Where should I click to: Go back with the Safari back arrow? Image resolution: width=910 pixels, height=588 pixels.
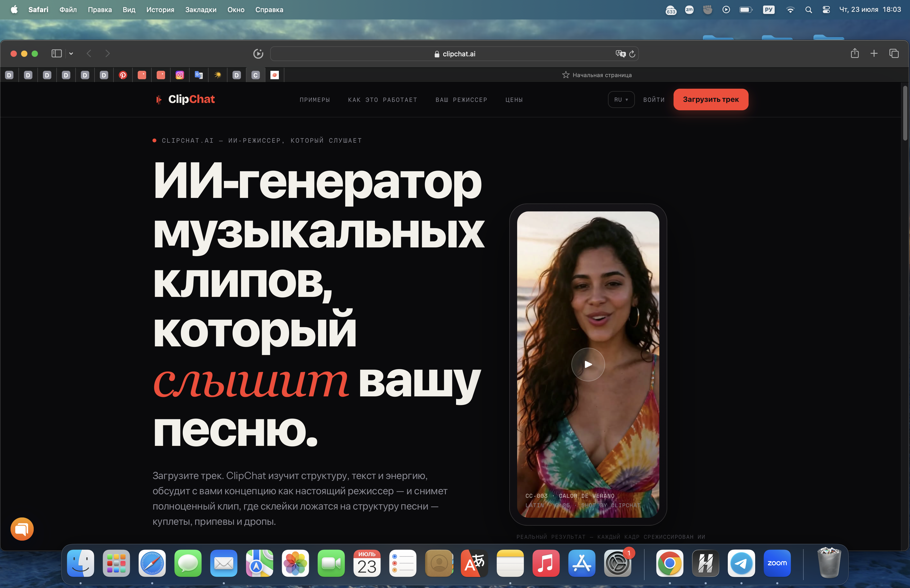(89, 53)
